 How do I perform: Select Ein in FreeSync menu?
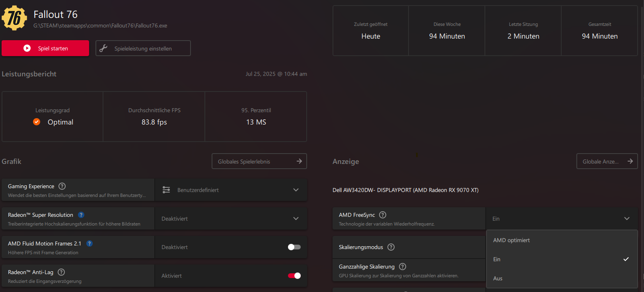(x=562, y=259)
